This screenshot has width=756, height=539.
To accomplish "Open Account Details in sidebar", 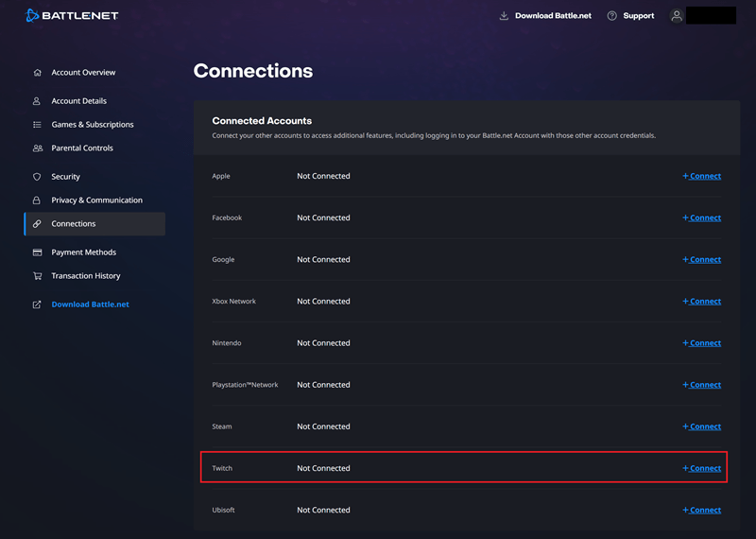I will (78, 101).
